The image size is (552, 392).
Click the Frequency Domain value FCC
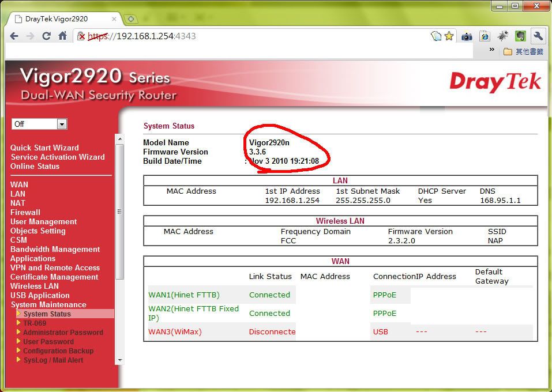point(288,241)
